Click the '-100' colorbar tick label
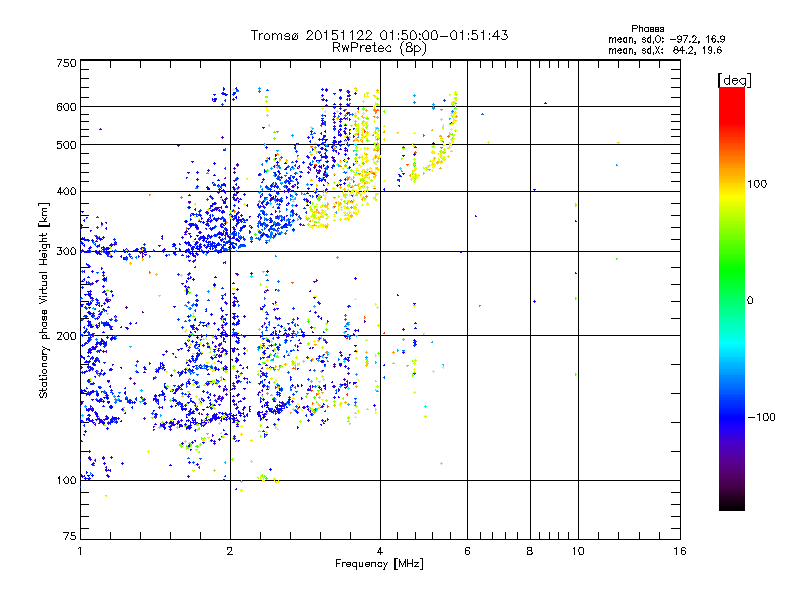Image resolution: width=800 pixels, height=600 pixels. point(761,417)
